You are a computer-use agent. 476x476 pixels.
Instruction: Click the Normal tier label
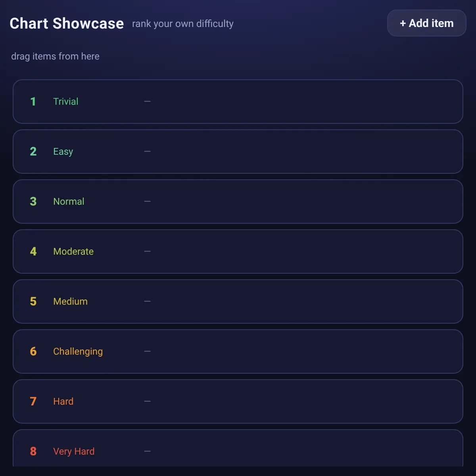click(69, 202)
